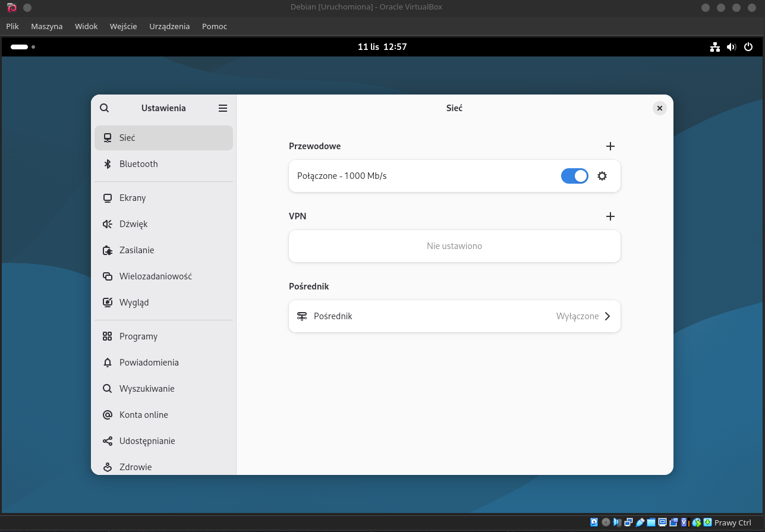The image size is (765, 532).
Task: Close the Ustawienia settings window
Action: click(x=659, y=108)
